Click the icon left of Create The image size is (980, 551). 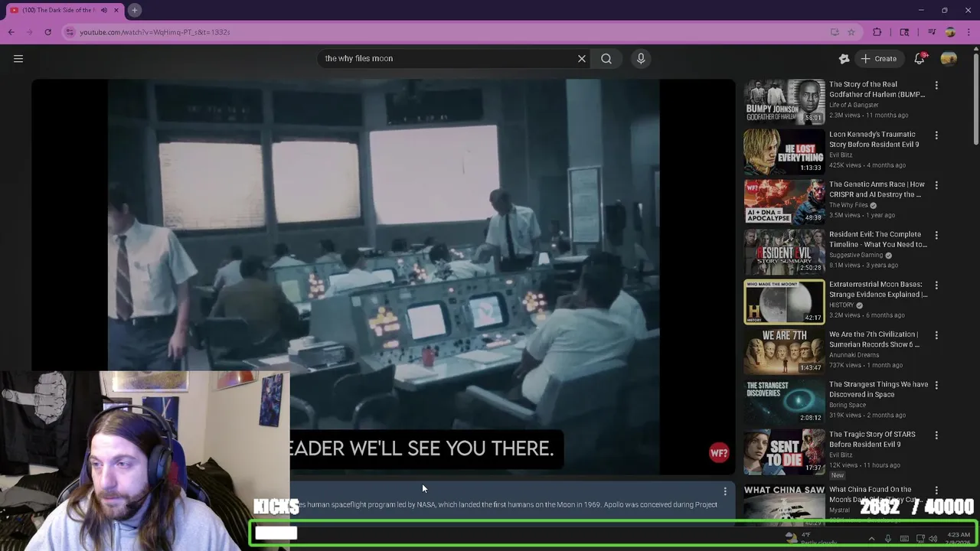click(x=844, y=58)
